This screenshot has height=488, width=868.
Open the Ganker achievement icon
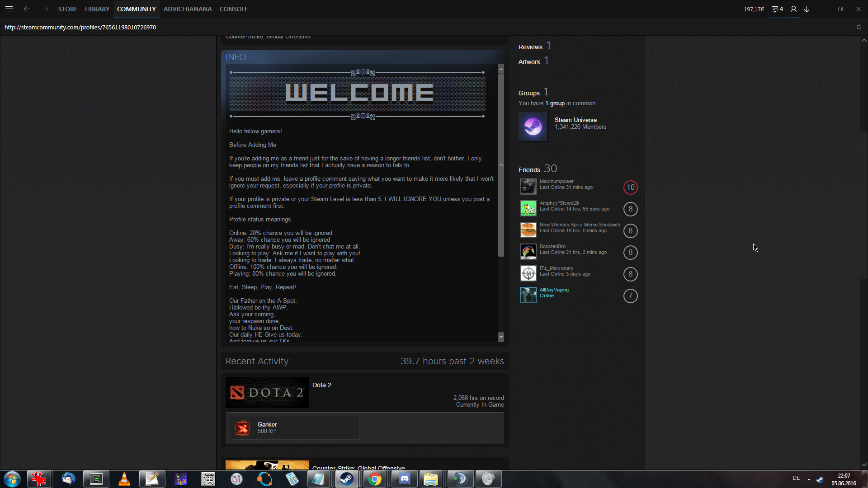[242, 427]
